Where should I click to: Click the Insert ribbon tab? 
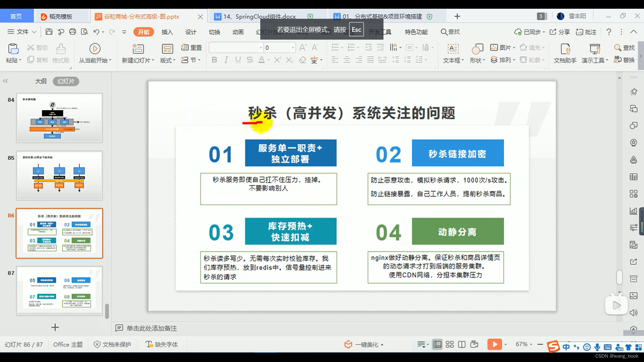point(167,32)
